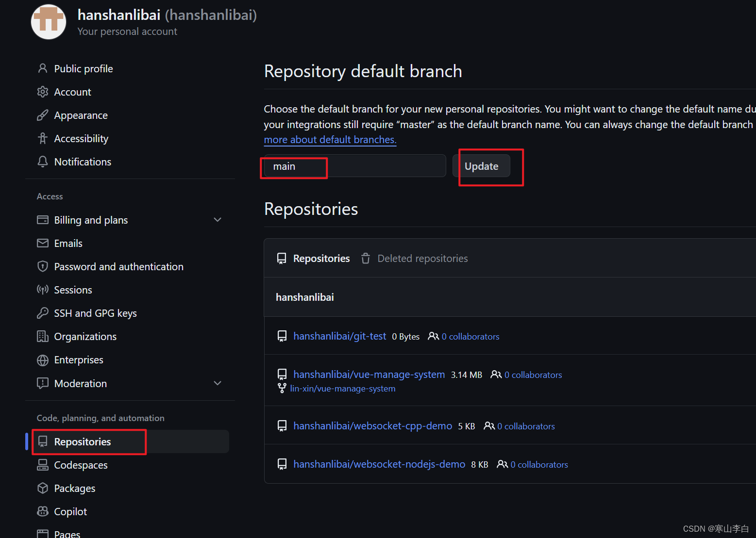The height and width of the screenshot is (538, 756).
Task: Open hanshanlibai/websocket-nodejs-demo repository
Action: point(379,464)
